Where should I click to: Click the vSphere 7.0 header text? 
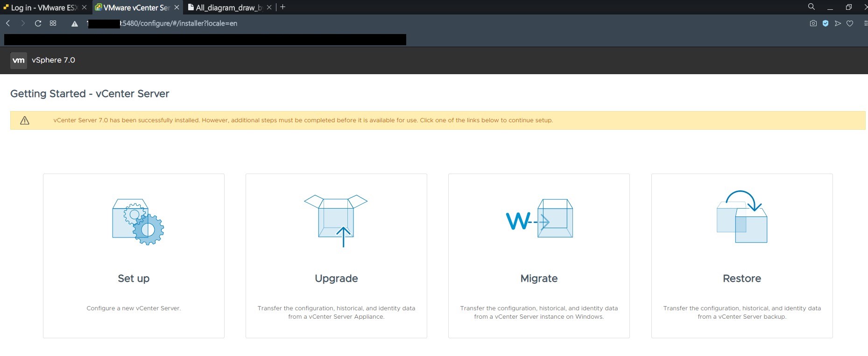click(x=53, y=60)
